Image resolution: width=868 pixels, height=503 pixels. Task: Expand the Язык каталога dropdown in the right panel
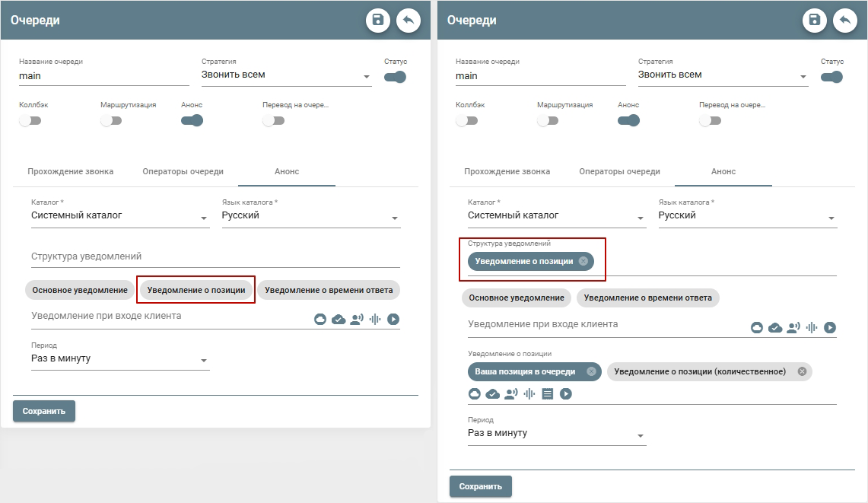(x=747, y=216)
